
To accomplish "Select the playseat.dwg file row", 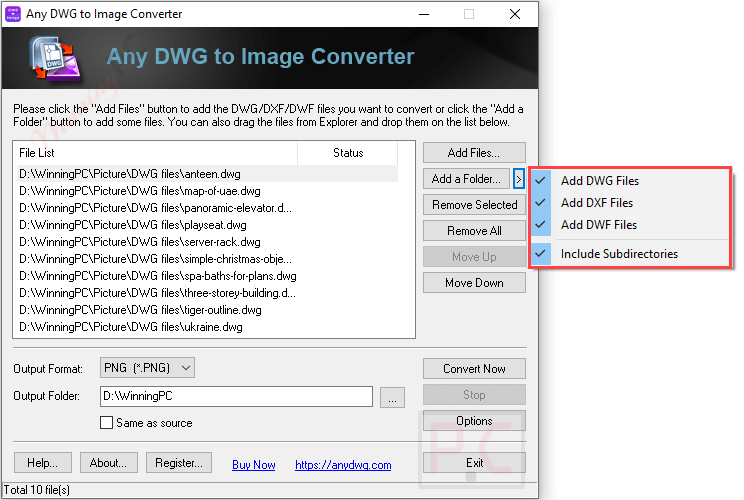I will click(207, 225).
